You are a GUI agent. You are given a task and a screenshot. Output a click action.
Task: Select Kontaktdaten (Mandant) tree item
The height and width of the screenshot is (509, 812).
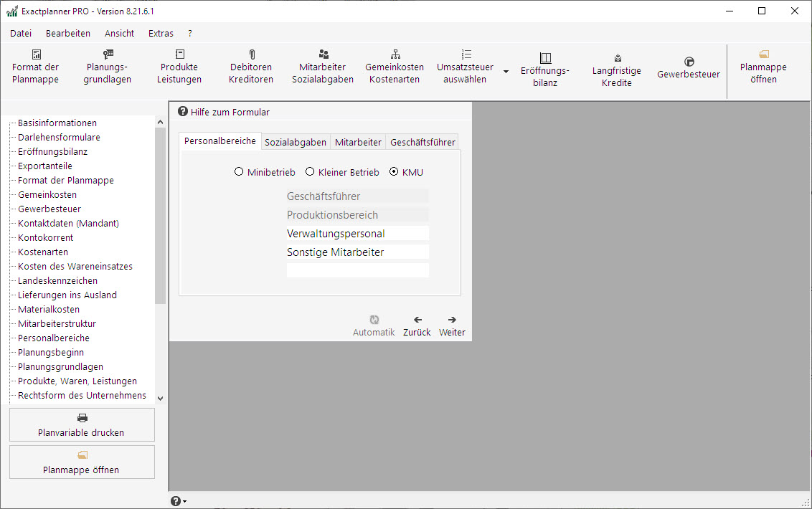click(x=68, y=223)
